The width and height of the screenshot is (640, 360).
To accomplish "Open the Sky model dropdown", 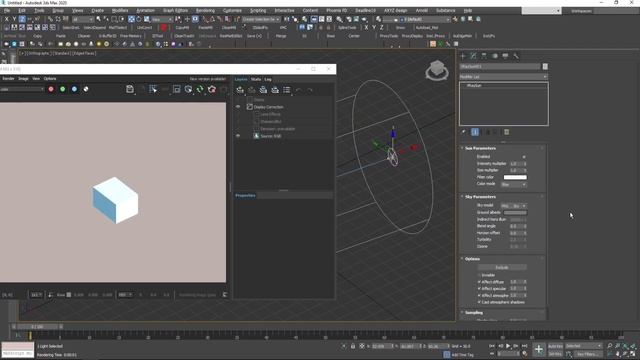I will (x=513, y=206).
